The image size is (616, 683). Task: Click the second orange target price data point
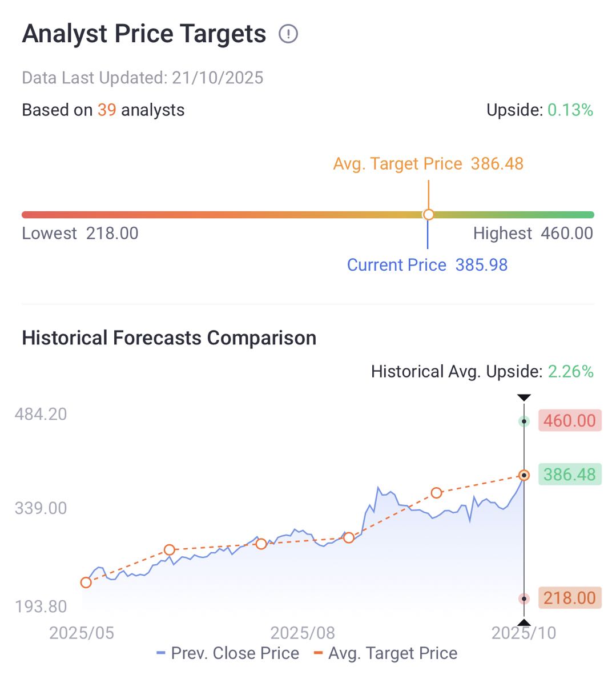tap(170, 550)
